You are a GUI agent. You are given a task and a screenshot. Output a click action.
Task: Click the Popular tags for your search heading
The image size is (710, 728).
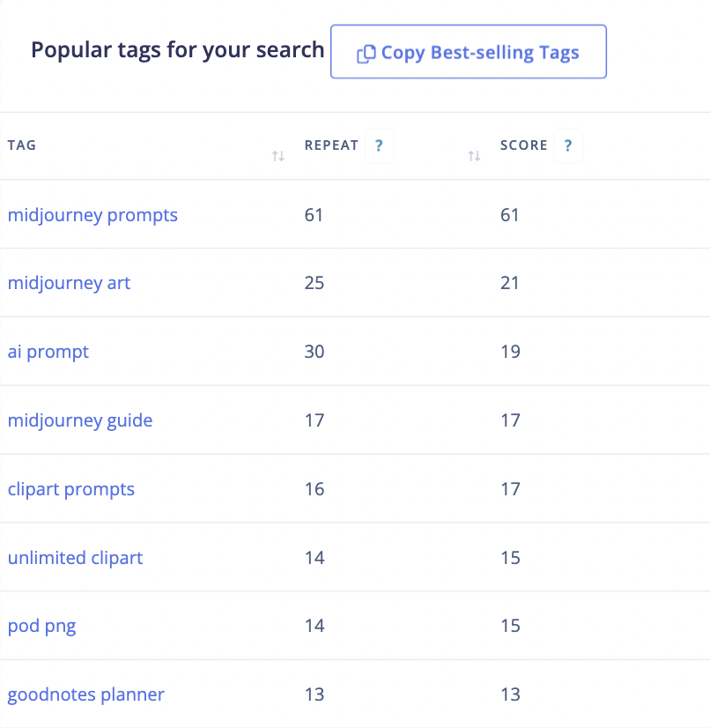177,50
